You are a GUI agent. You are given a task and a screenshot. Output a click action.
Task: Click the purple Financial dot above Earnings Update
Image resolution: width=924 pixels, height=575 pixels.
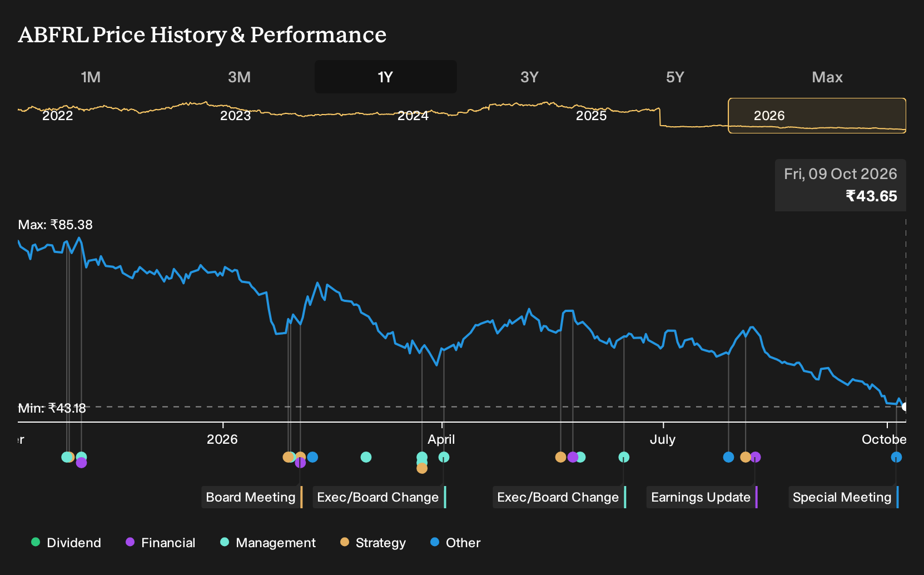click(756, 457)
